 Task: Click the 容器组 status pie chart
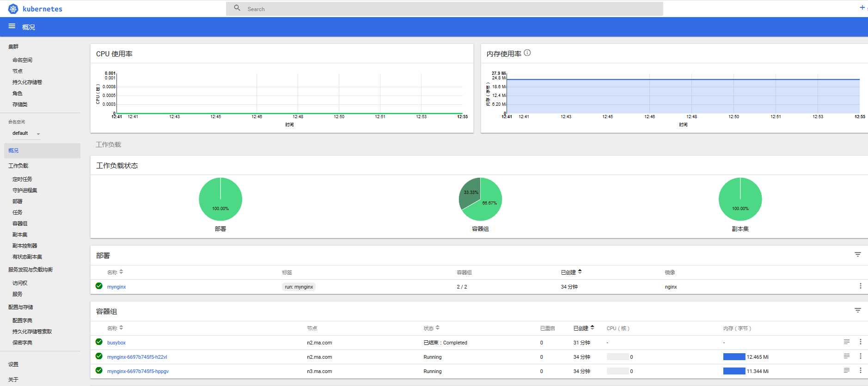coord(480,199)
